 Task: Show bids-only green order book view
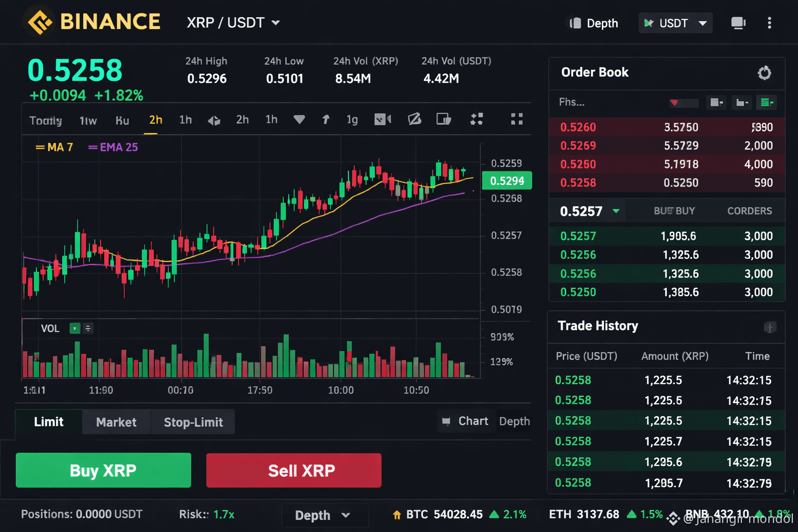coord(766,102)
